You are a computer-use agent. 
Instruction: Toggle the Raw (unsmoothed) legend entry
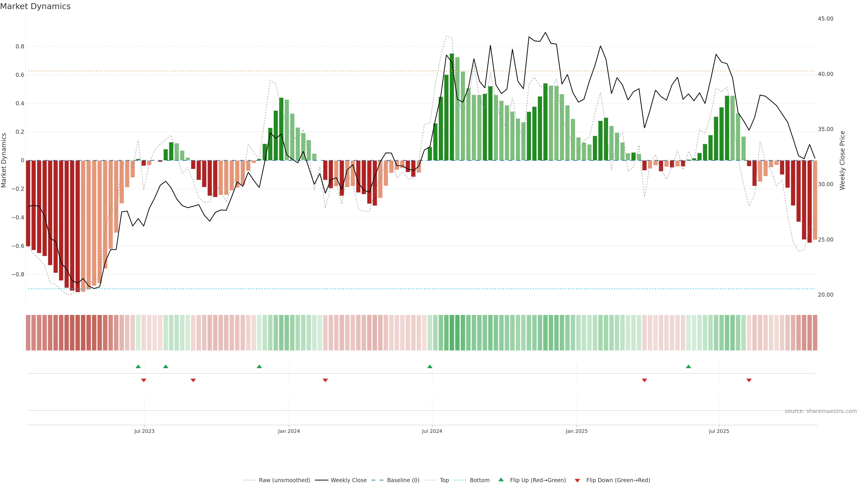284,480
